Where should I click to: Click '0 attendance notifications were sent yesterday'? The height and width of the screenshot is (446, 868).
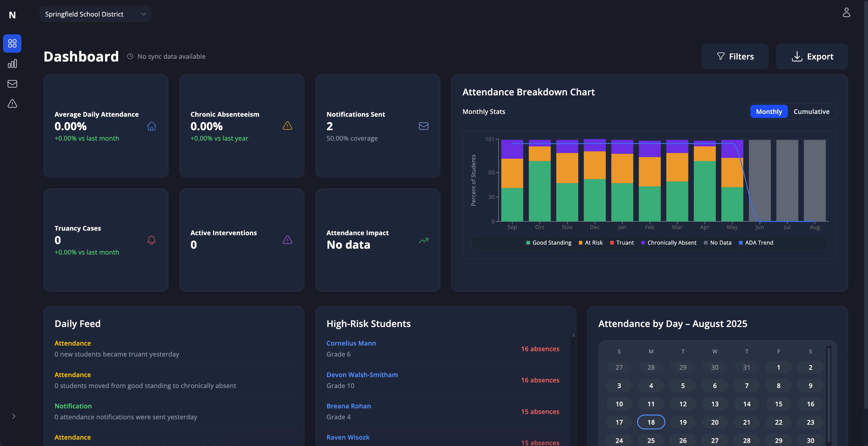point(126,417)
